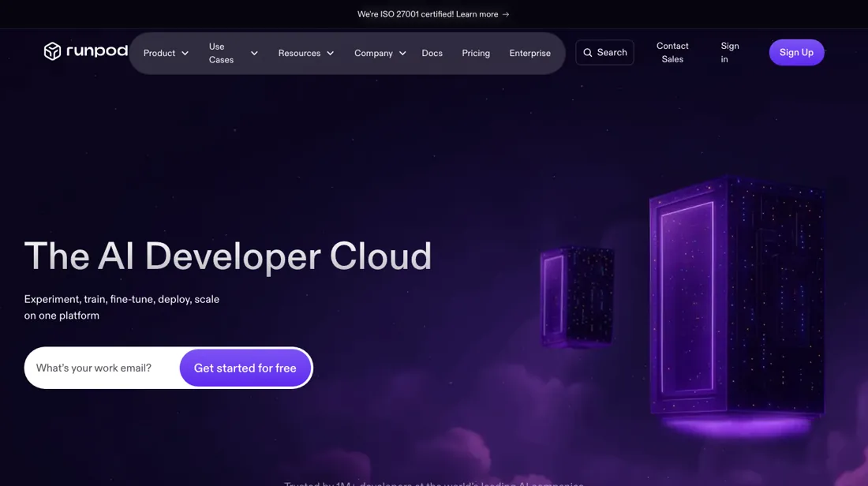Navigate to Enterprise

(x=529, y=53)
